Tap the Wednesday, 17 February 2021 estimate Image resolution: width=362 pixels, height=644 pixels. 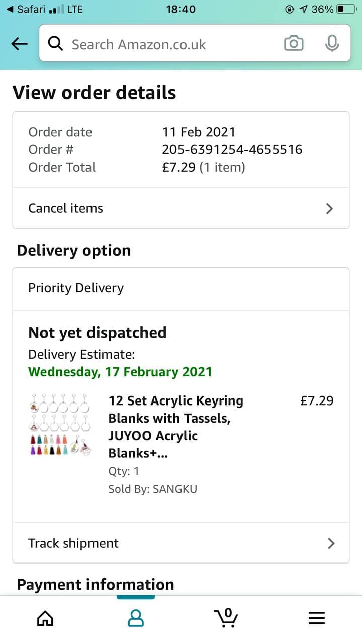pyautogui.click(x=120, y=372)
